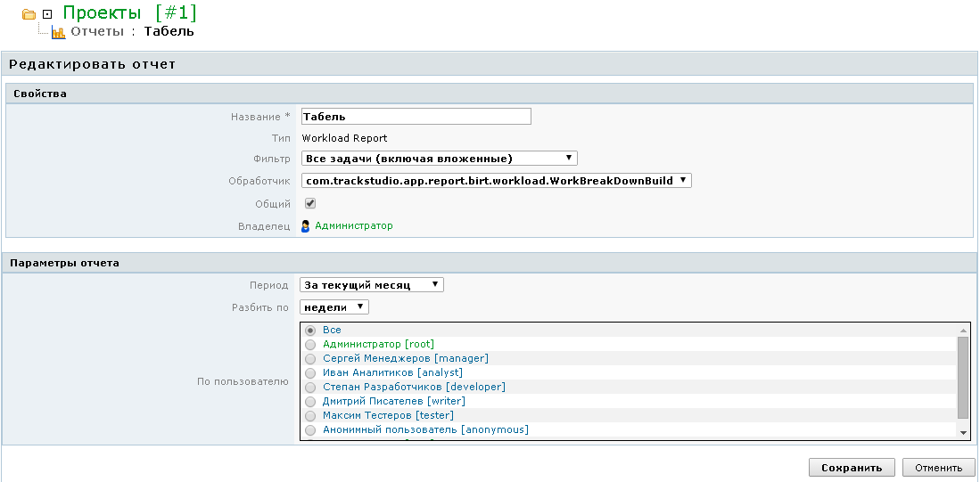
Task: Select radio button for Сергей Менеджеров
Action: [x=310, y=358]
